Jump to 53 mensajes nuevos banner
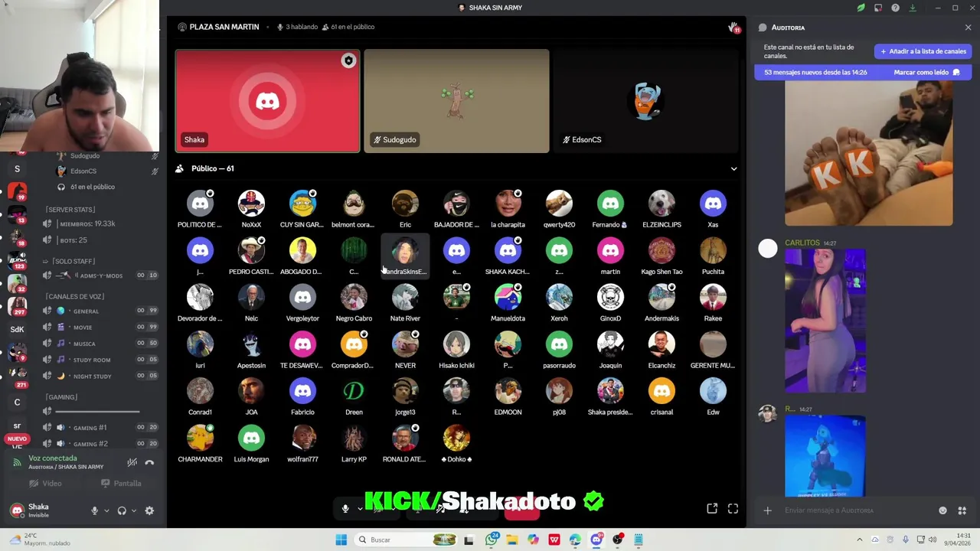Screen dimensions: 980x551 pos(815,72)
